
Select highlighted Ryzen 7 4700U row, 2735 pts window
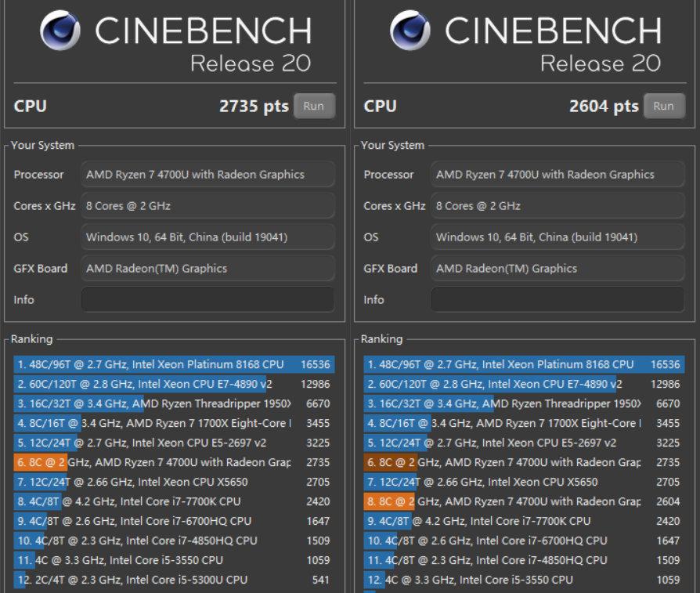pos(174,462)
